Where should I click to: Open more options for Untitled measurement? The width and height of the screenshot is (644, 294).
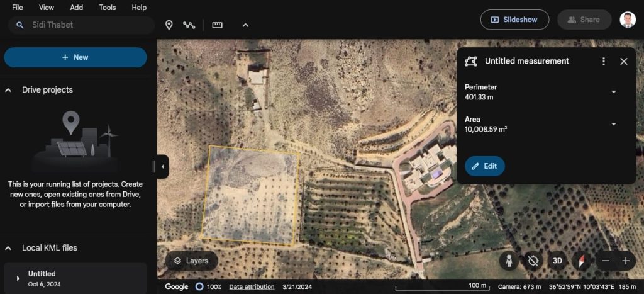pos(604,62)
